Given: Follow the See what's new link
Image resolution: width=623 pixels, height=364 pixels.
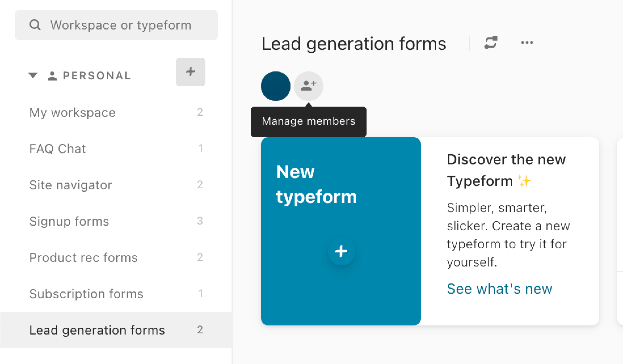Looking at the screenshot, I should [x=500, y=289].
